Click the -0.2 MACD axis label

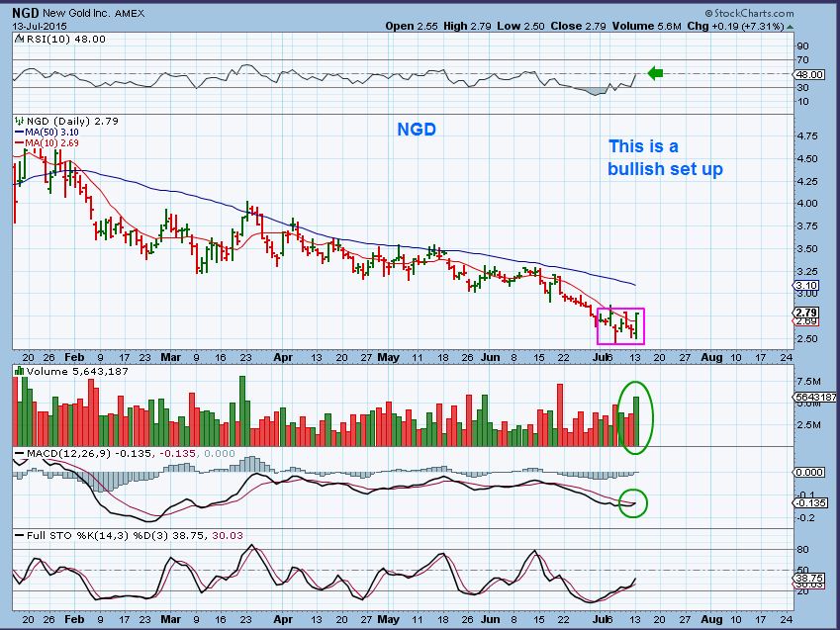pos(805,517)
